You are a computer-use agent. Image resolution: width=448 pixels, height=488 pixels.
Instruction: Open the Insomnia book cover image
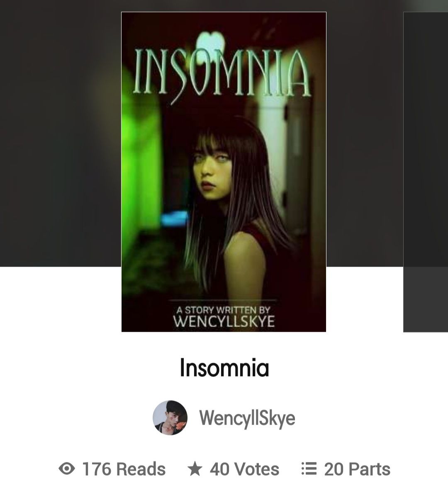click(224, 172)
